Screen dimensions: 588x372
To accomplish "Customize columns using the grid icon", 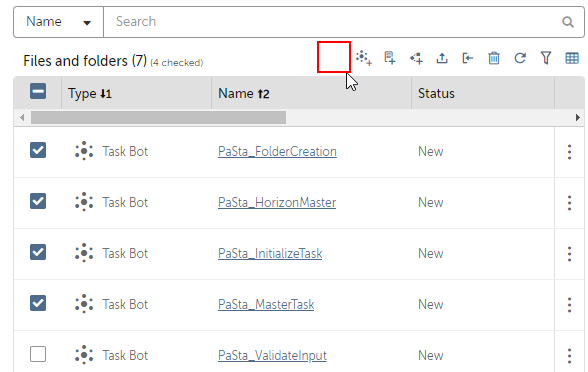I will point(572,58).
